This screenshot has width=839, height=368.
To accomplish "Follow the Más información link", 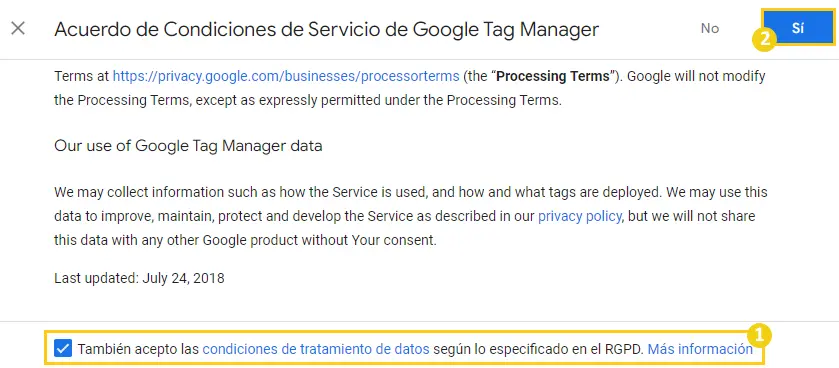I will tap(700, 349).
